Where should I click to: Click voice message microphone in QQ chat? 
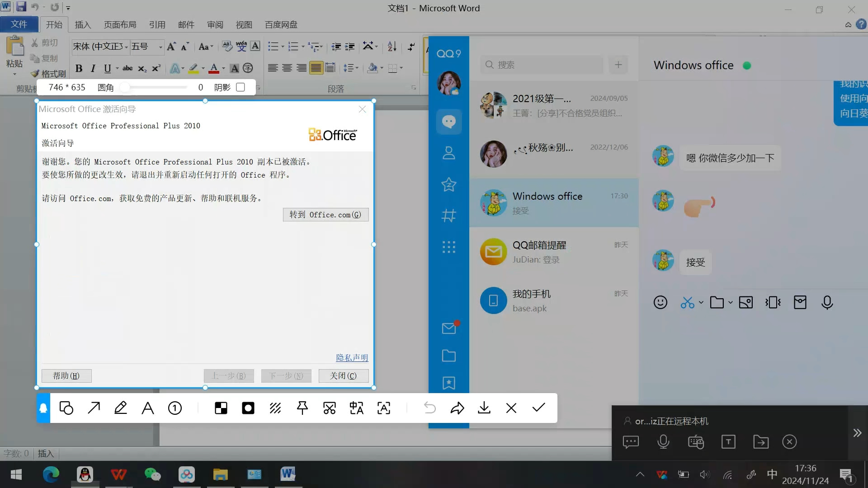point(827,302)
